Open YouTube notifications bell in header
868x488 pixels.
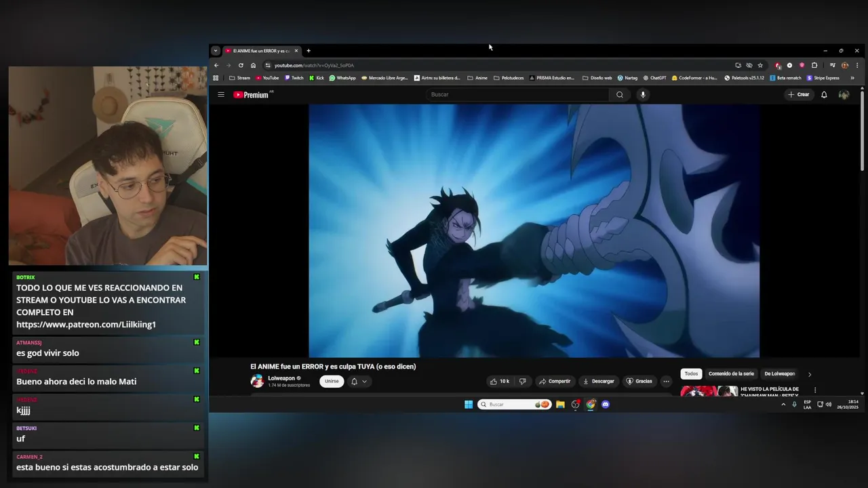(x=824, y=95)
